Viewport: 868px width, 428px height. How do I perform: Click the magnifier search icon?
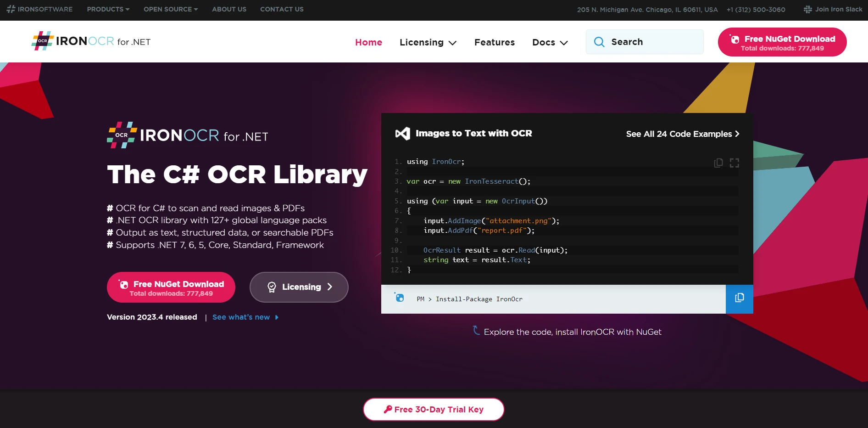(599, 42)
